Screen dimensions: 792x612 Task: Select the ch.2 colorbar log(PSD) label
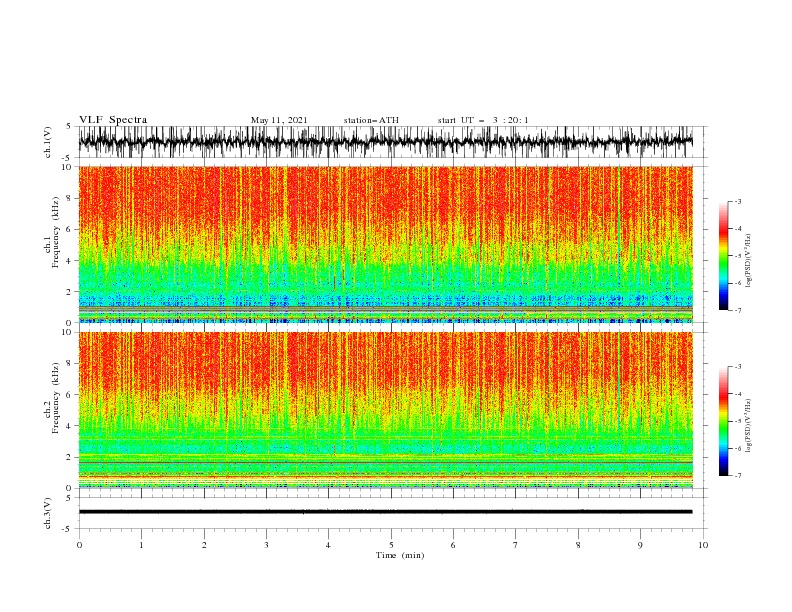[x=748, y=425]
